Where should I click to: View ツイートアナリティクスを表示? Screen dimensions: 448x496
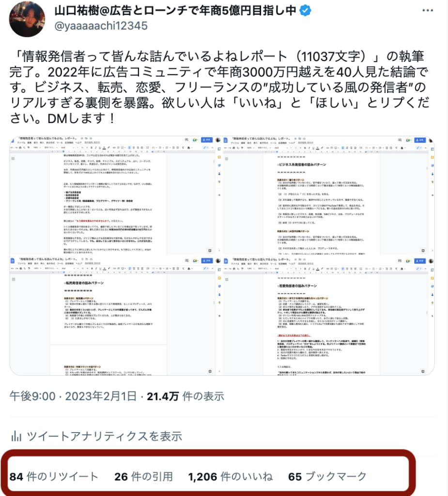tap(104, 436)
